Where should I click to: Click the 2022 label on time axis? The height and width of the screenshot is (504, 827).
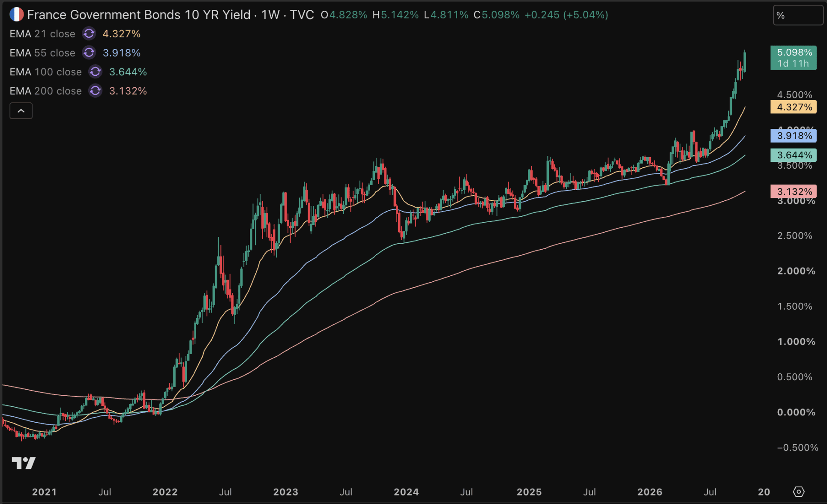[165, 492]
